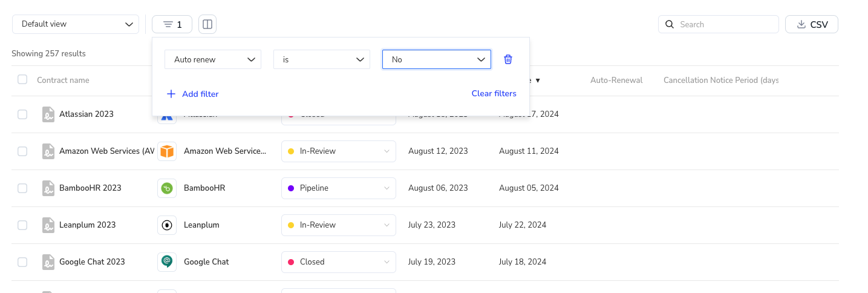Click the plus icon beside Add filter

pyautogui.click(x=171, y=94)
